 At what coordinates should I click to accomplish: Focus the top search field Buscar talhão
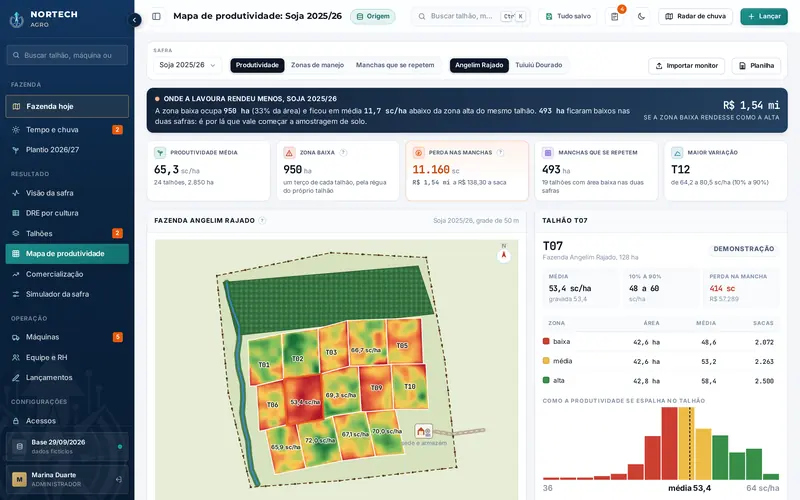tap(470, 16)
